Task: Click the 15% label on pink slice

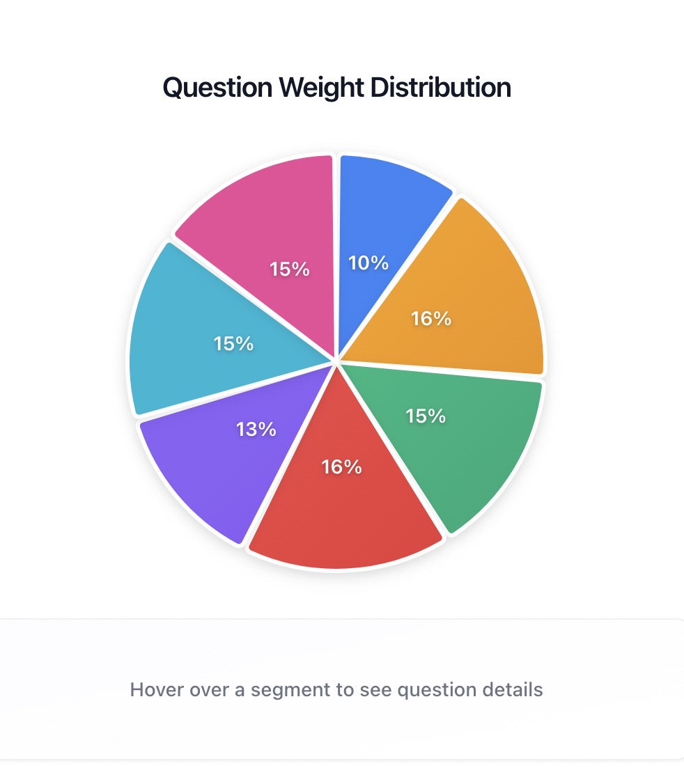Action: [x=290, y=269]
